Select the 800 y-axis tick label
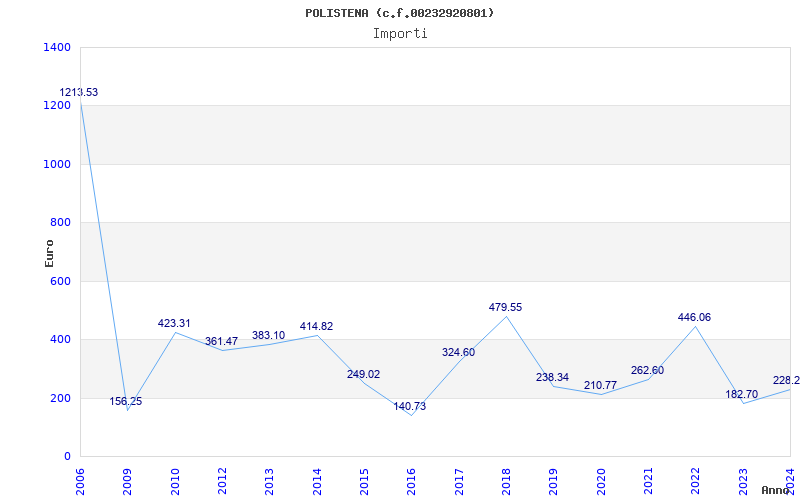The width and height of the screenshot is (800, 500). point(61,223)
